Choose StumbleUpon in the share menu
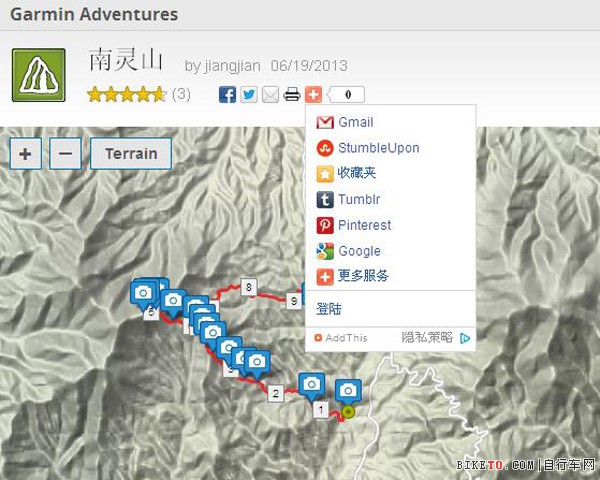This screenshot has height=480, width=600. pos(378,148)
